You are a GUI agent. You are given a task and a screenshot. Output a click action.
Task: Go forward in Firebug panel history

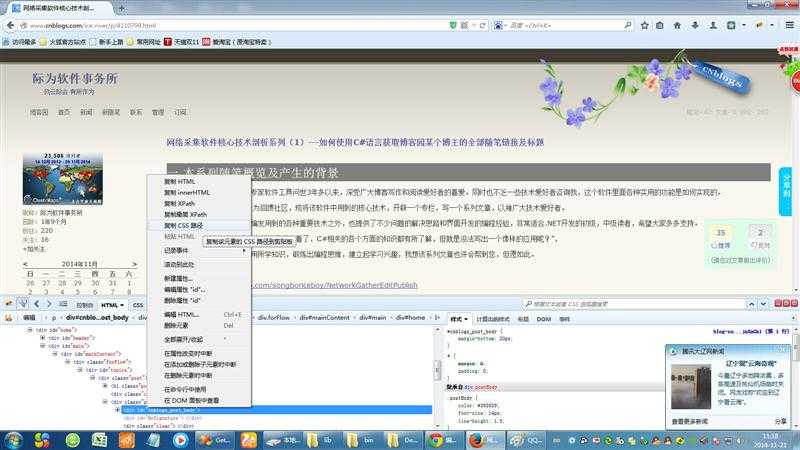49,304
